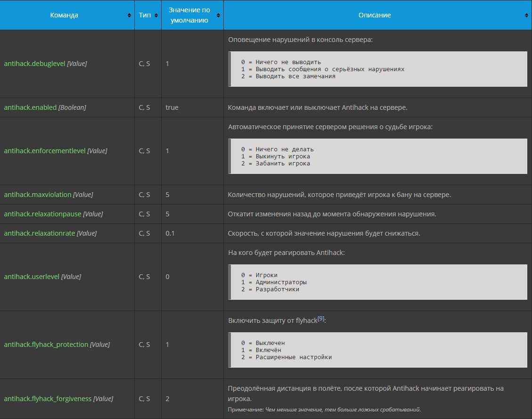The image size is (532, 419).
Task: Select default value 0 for antihack.userlevel
Action: pos(167,277)
